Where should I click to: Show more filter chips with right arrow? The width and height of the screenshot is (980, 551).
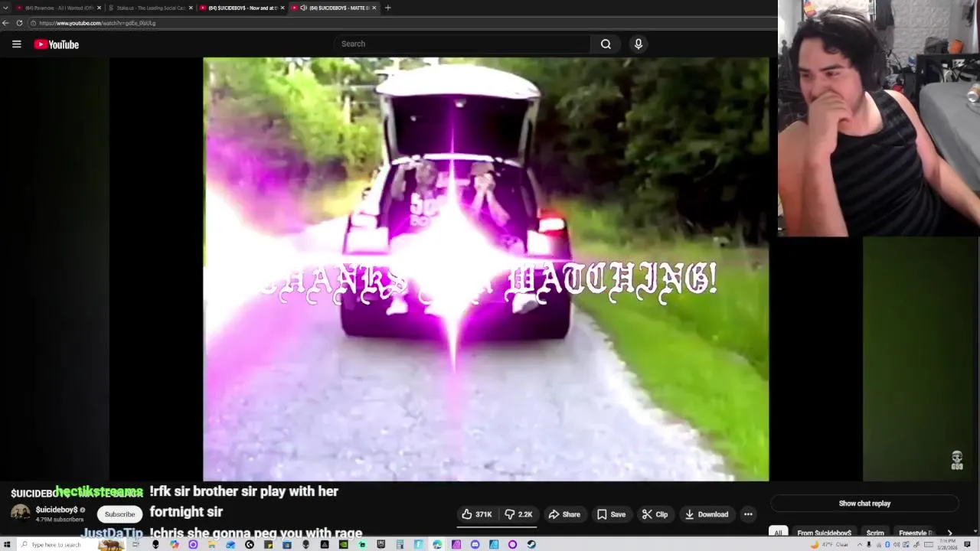pos(949,533)
